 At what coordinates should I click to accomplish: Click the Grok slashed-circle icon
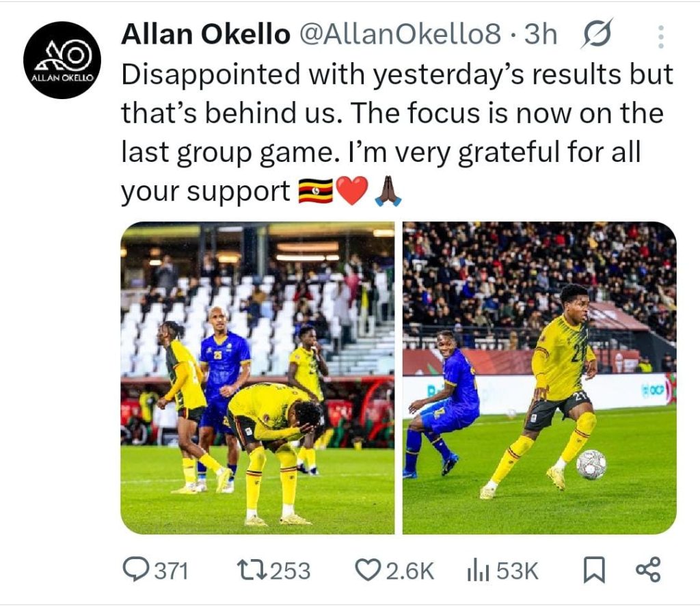[x=597, y=34]
